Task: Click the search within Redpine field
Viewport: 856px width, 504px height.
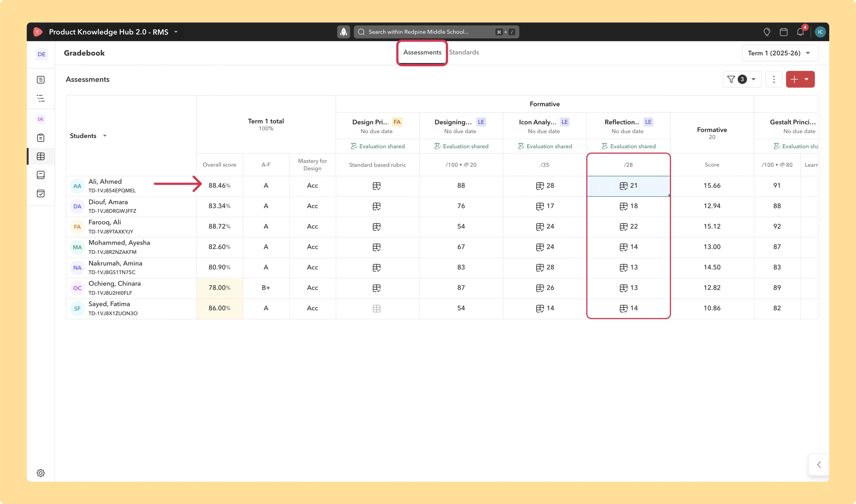Action: (x=436, y=32)
